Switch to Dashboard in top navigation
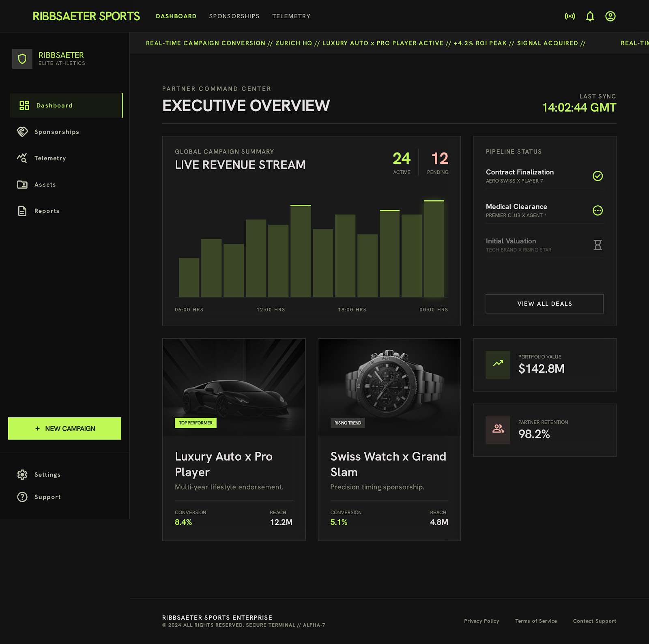This screenshot has height=644, width=649. pos(176,16)
